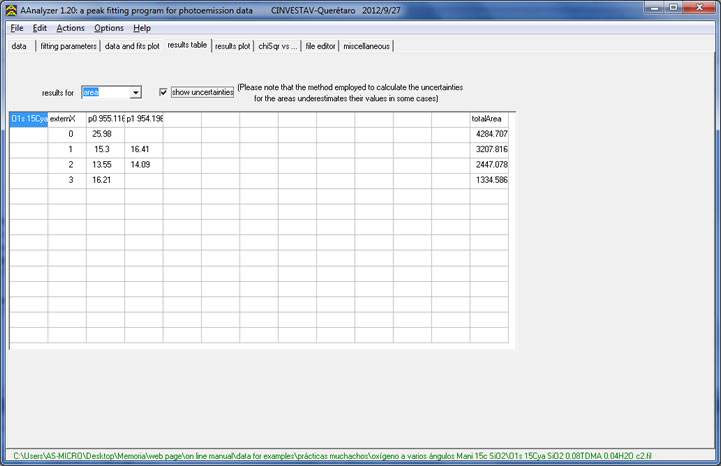The image size is (721, 466).
Task: Click the totalArea value 4284.707
Action: tap(489, 134)
